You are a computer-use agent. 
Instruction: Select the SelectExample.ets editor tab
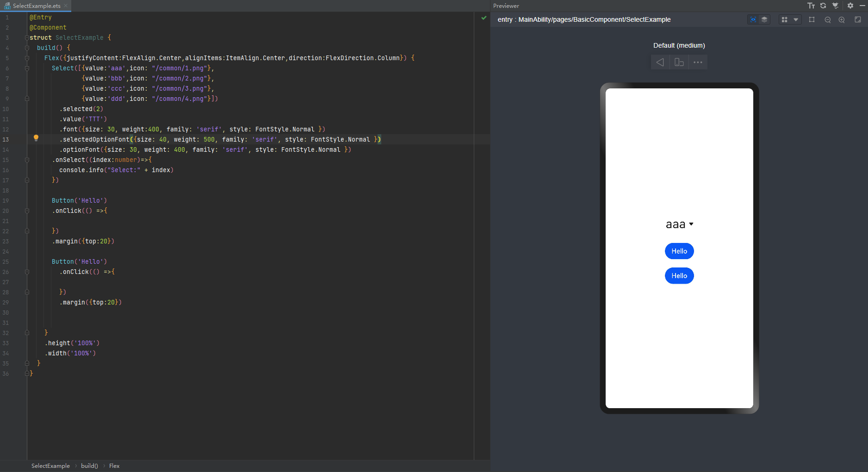37,6
